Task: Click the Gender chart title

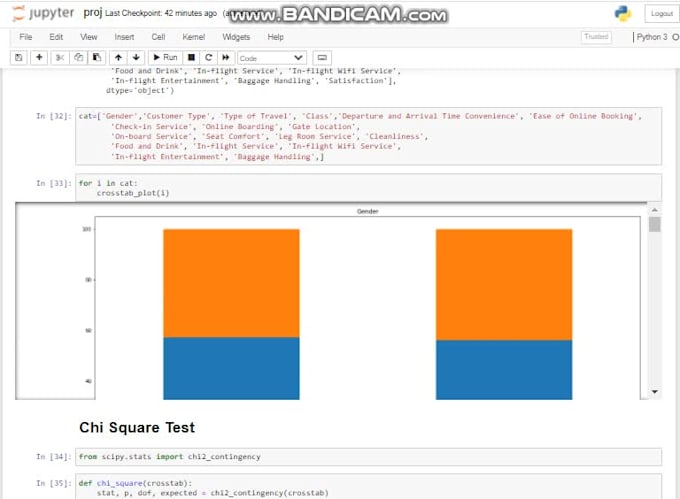Action: (367, 211)
